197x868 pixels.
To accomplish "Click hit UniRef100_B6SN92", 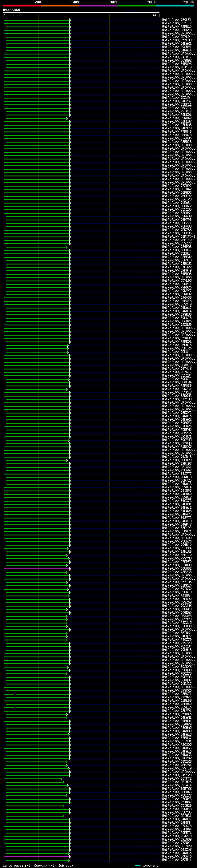I will point(176,60).
